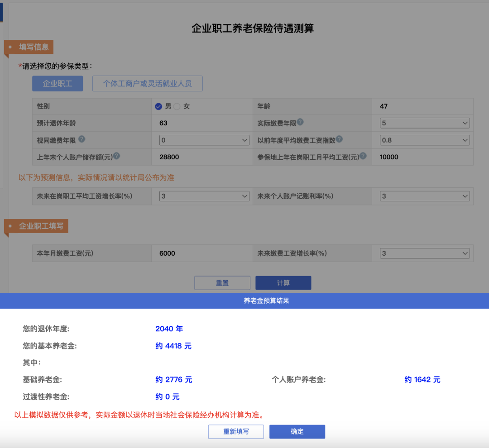Viewport: 489px width, 448px height.
Task: Click help icon beside 实际缴费年限
Action: (300, 122)
